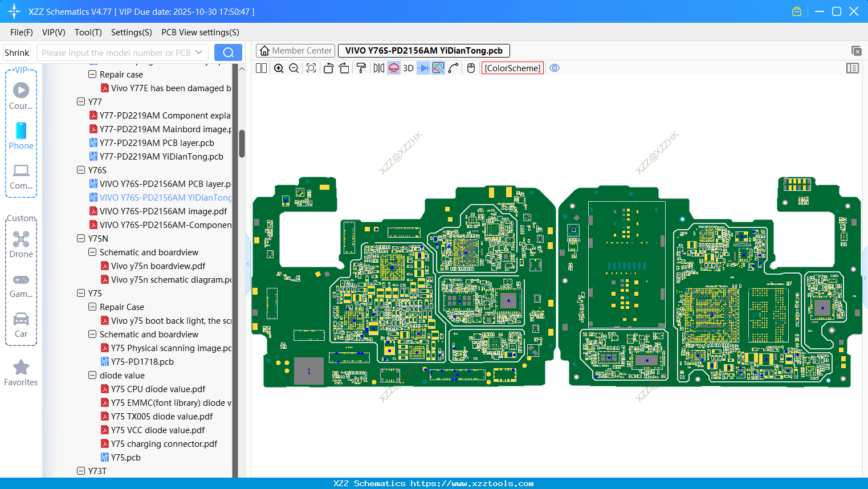
Task: Collapse the Y77 tree folder
Action: (x=81, y=102)
